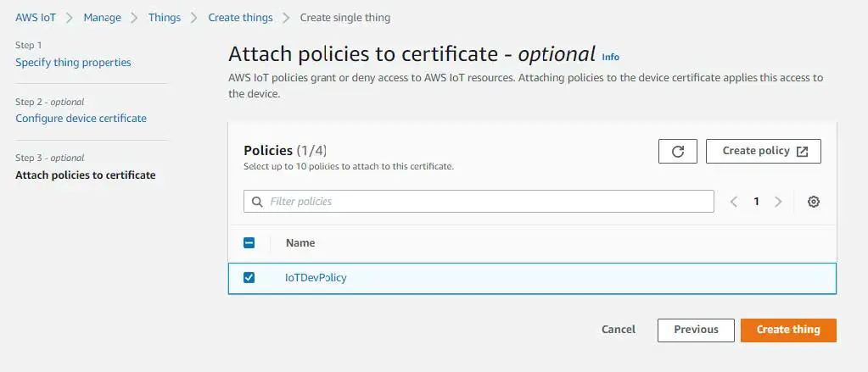The height and width of the screenshot is (372, 868).
Task: Click the Create policy button
Action: 764,151
